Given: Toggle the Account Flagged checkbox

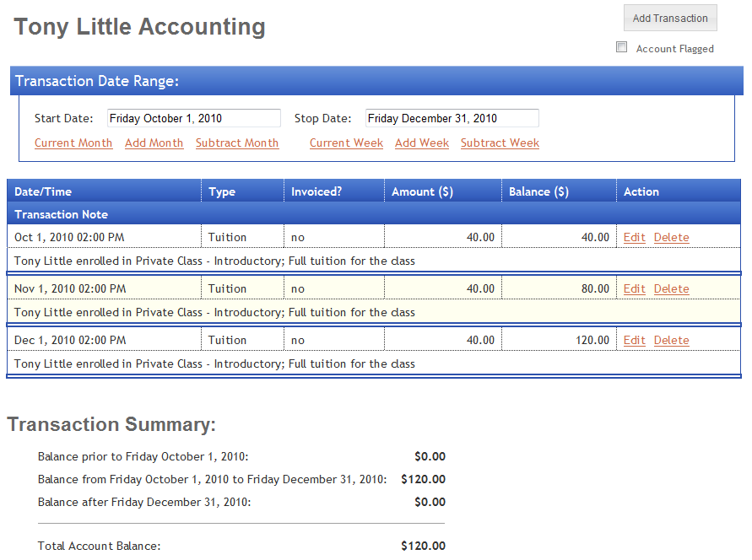Looking at the screenshot, I should pos(622,48).
